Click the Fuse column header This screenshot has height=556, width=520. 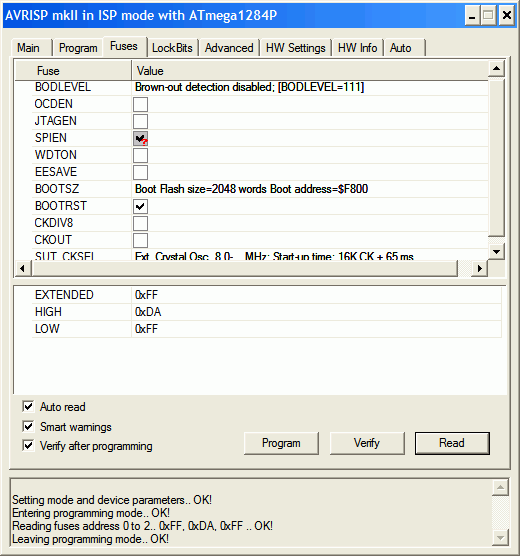click(x=73, y=71)
